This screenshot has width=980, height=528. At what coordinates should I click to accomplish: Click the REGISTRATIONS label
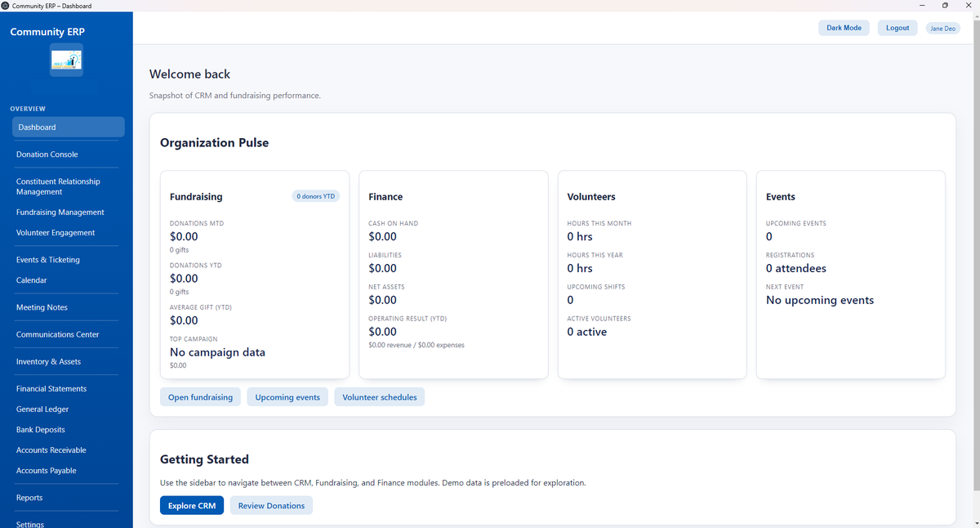(x=790, y=255)
